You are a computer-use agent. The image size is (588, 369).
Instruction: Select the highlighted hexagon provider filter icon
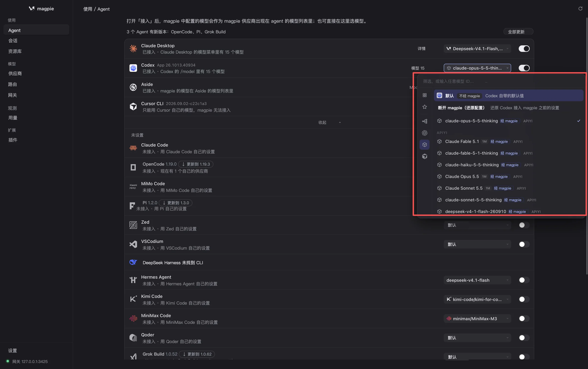pos(425,145)
